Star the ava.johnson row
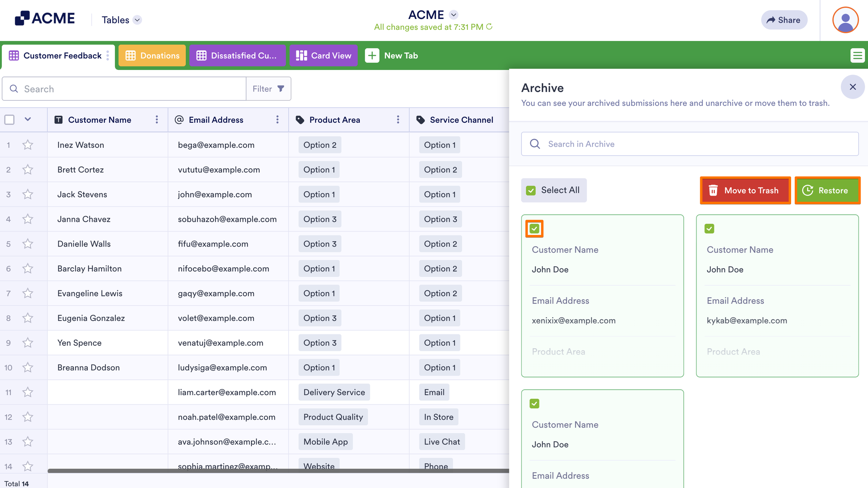Image resolution: width=868 pixels, height=488 pixels. coord(27,442)
